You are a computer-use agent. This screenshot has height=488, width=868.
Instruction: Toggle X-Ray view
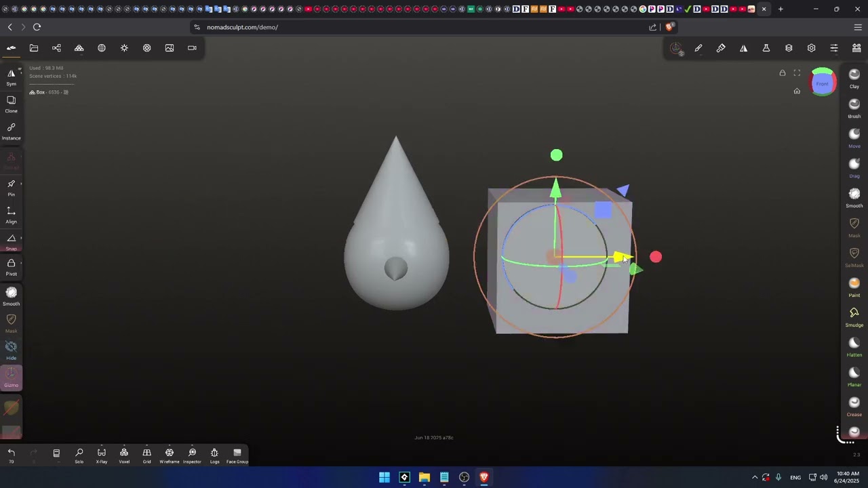(x=102, y=455)
